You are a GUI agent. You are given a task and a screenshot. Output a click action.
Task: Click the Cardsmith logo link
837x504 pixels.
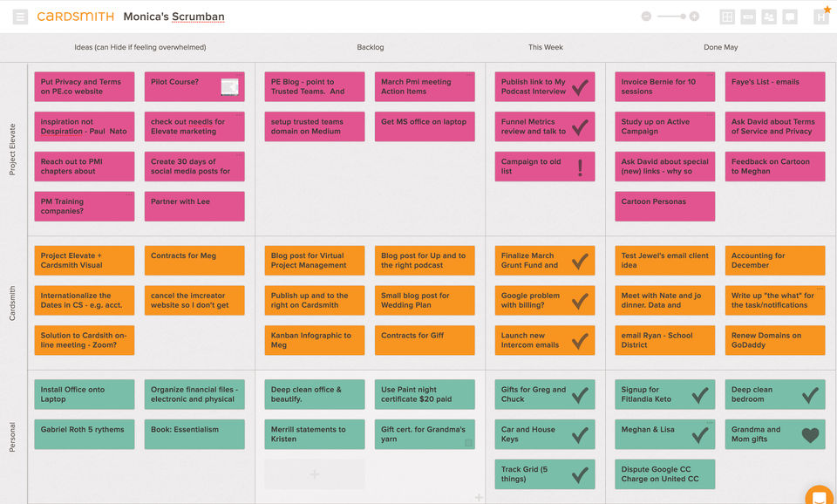point(75,17)
